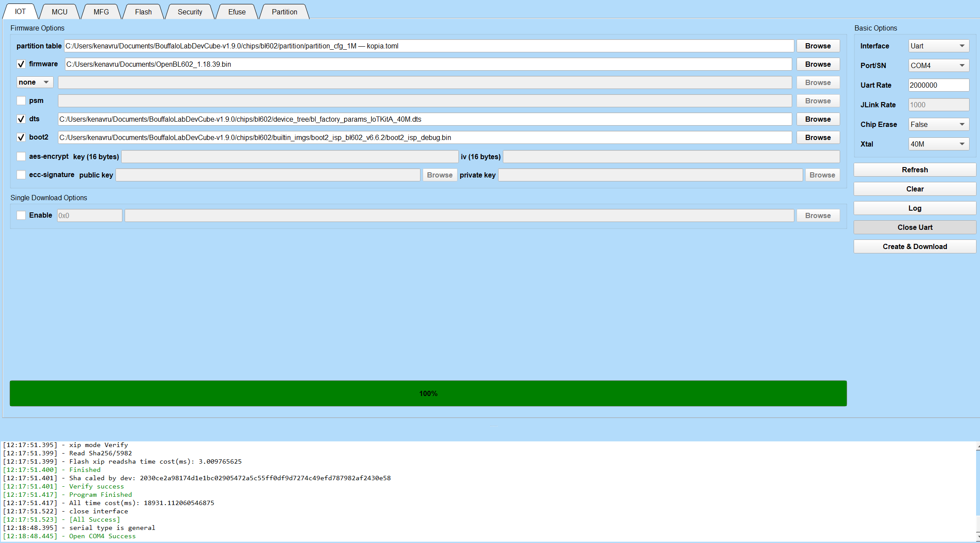Open the Security tab
980x543 pixels.
coord(190,12)
